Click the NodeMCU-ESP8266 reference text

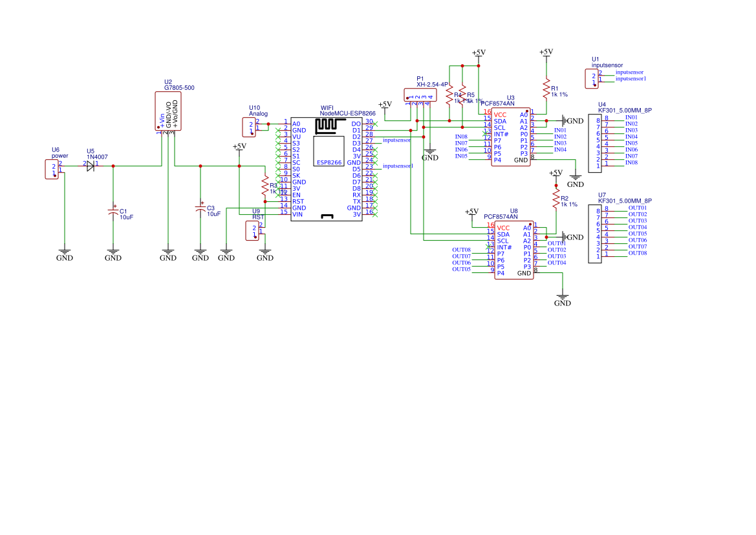click(347, 113)
